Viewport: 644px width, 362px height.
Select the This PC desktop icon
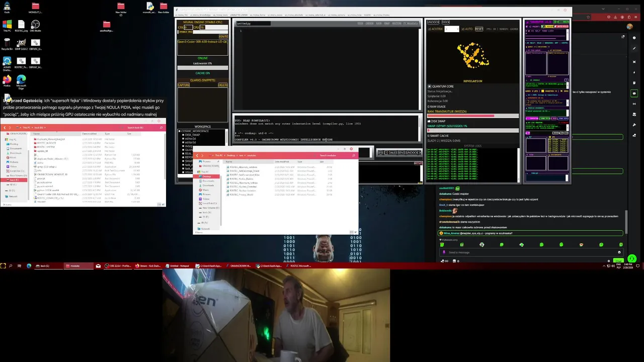coord(7,26)
